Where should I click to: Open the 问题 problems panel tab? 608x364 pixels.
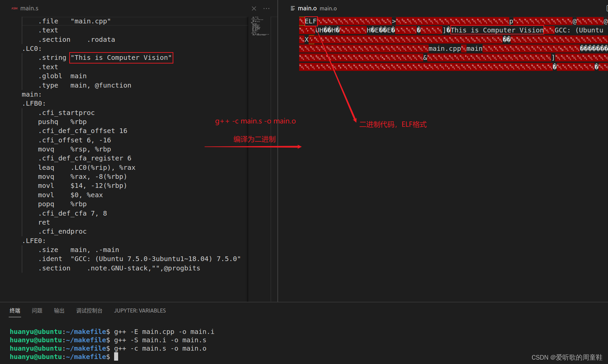click(x=37, y=311)
